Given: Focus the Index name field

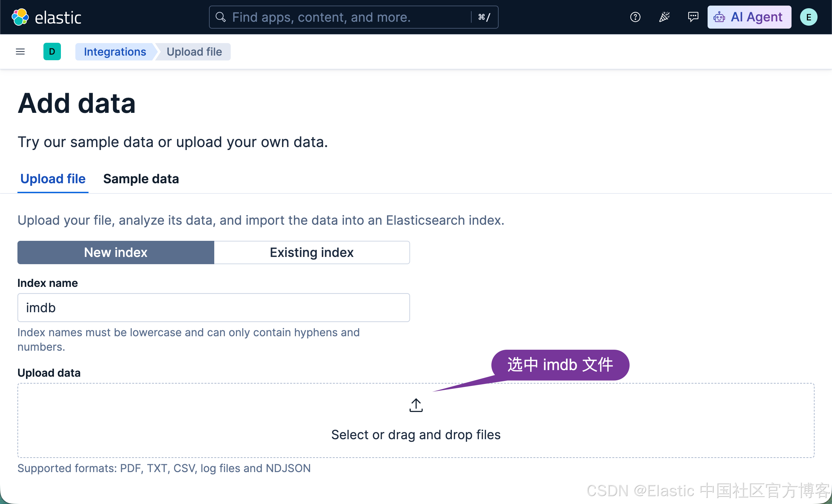Looking at the screenshot, I should point(214,308).
